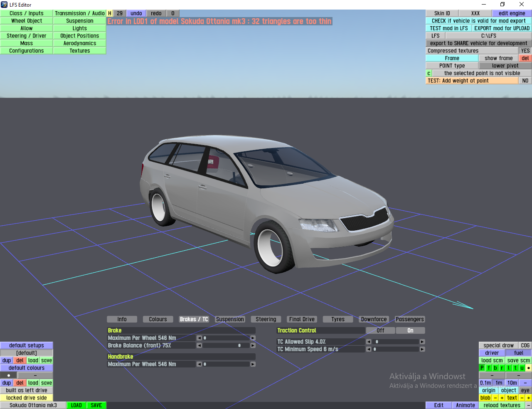Switch to the Tyres tab
Screen dimensions: 532x409
338,319
